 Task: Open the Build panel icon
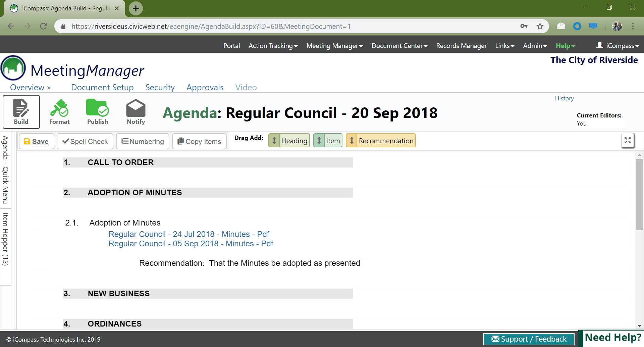click(21, 111)
